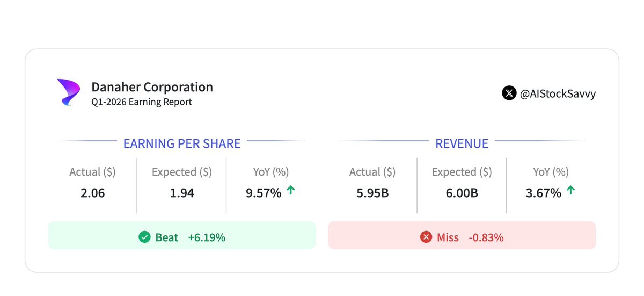Click the green revenue YoY up arrow
The height and width of the screenshot is (296, 644).
(570, 190)
